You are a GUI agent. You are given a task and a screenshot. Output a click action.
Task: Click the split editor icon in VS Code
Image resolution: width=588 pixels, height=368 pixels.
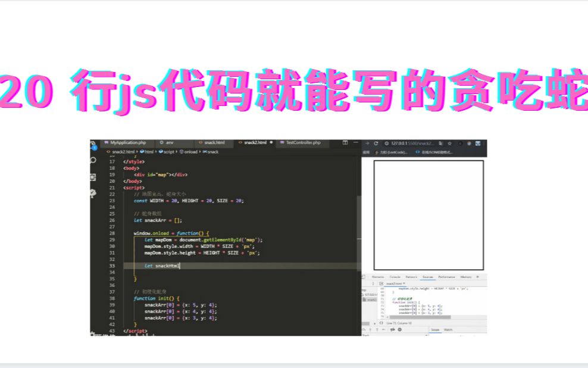tap(345, 142)
